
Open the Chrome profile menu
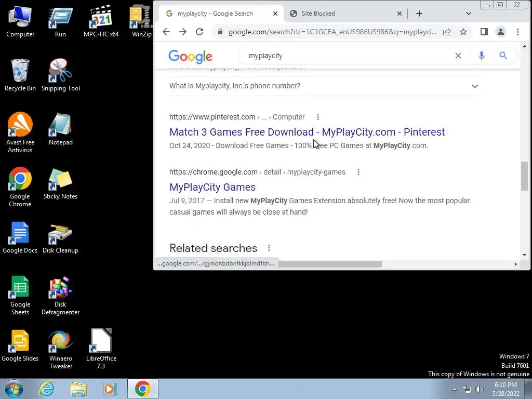tap(500, 32)
